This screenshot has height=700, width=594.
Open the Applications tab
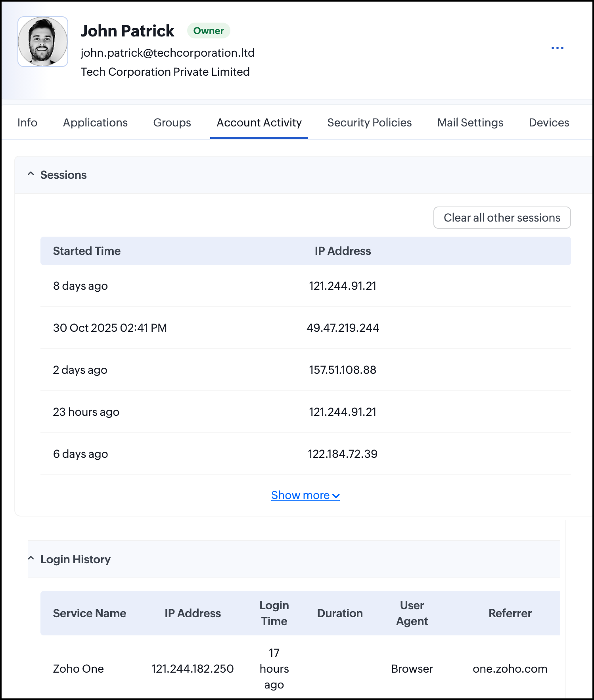pyautogui.click(x=95, y=122)
